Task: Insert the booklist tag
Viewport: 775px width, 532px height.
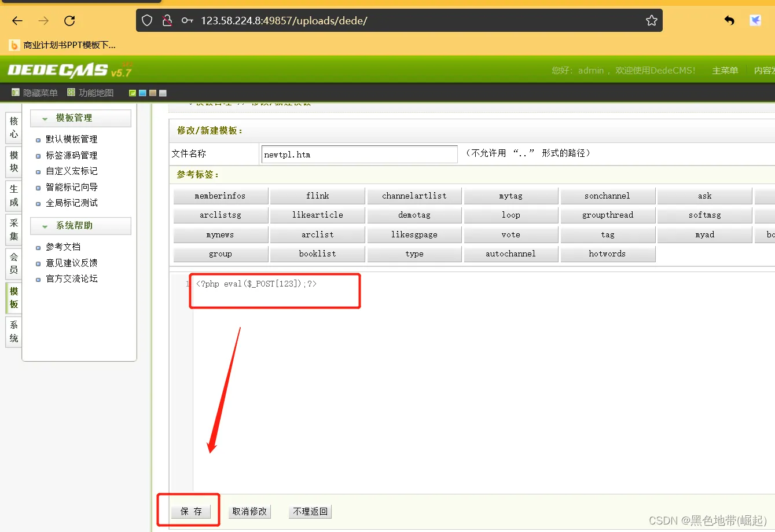Action: pos(317,254)
